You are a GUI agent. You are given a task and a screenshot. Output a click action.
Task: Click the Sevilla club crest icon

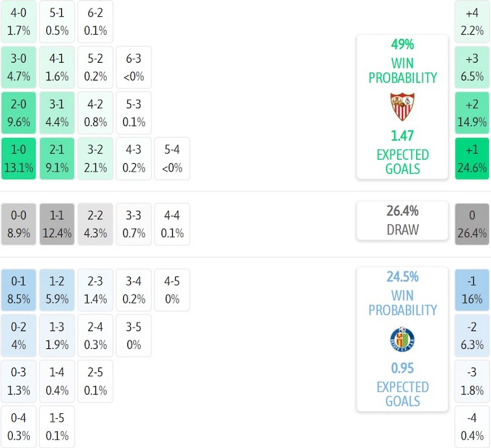pyautogui.click(x=402, y=107)
